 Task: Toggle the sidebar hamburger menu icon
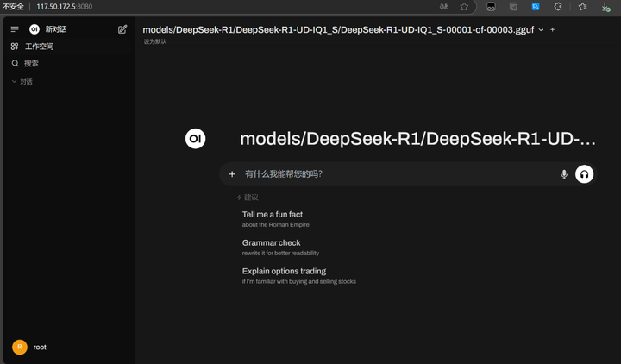coord(15,29)
